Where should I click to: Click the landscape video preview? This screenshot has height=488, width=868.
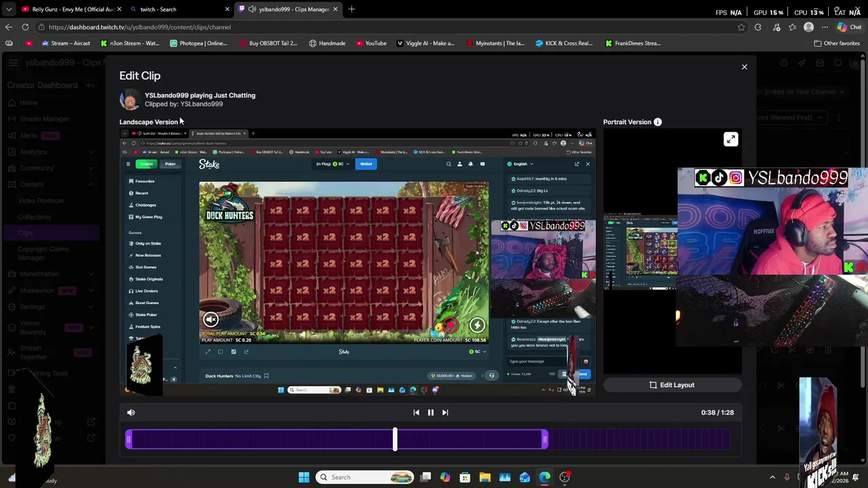point(357,262)
